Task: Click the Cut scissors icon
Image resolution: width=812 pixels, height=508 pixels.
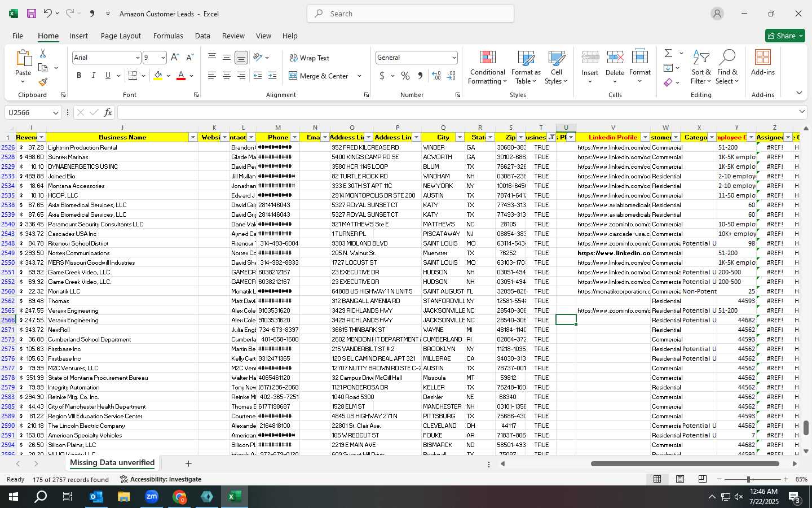Action: pyautogui.click(x=43, y=53)
